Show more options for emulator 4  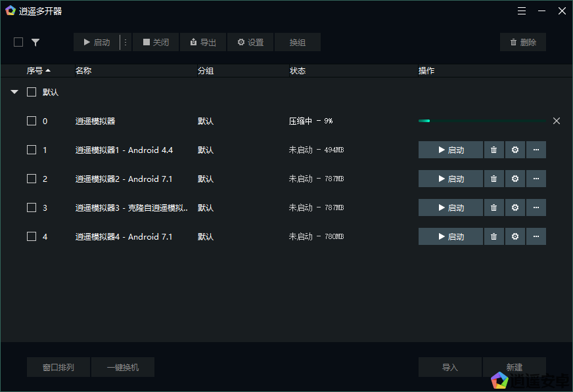point(536,236)
